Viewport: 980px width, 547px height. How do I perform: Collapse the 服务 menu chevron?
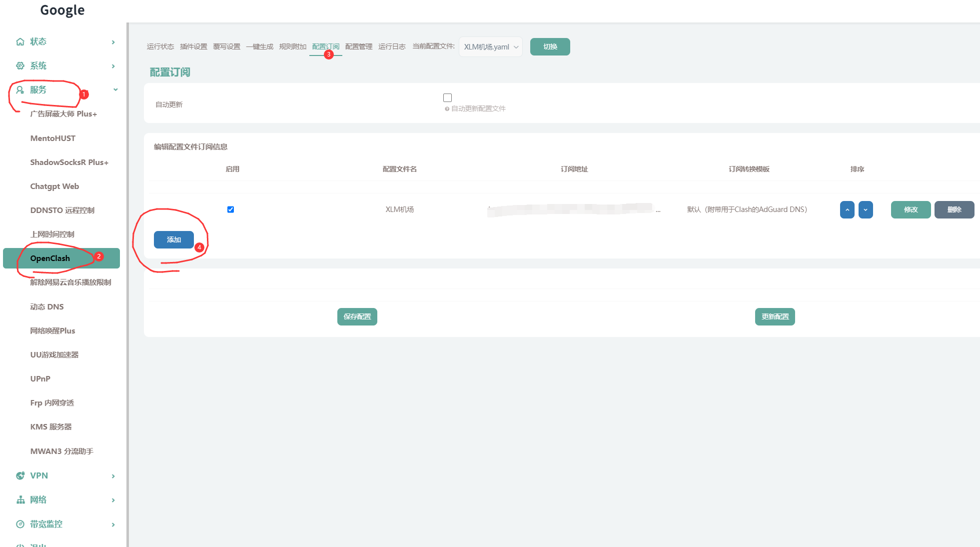(115, 90)
